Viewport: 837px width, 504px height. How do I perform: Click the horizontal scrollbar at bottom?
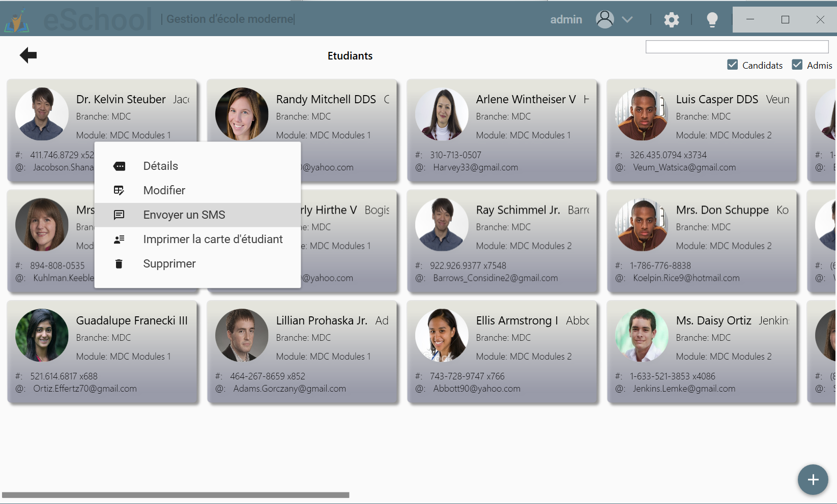[176, 495]
